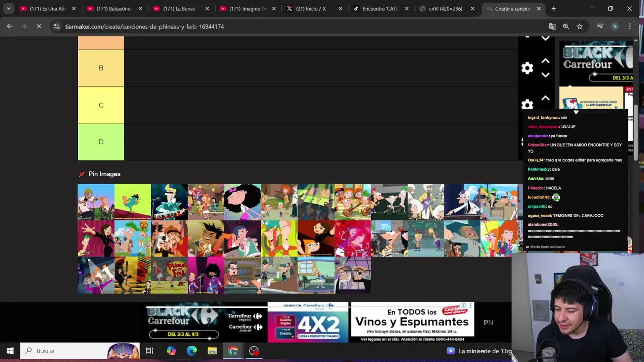Image resolution: width=644 pixels, height=362 pixels.
Task: Open settings gear for tier C row
Action: pos(527,105)
